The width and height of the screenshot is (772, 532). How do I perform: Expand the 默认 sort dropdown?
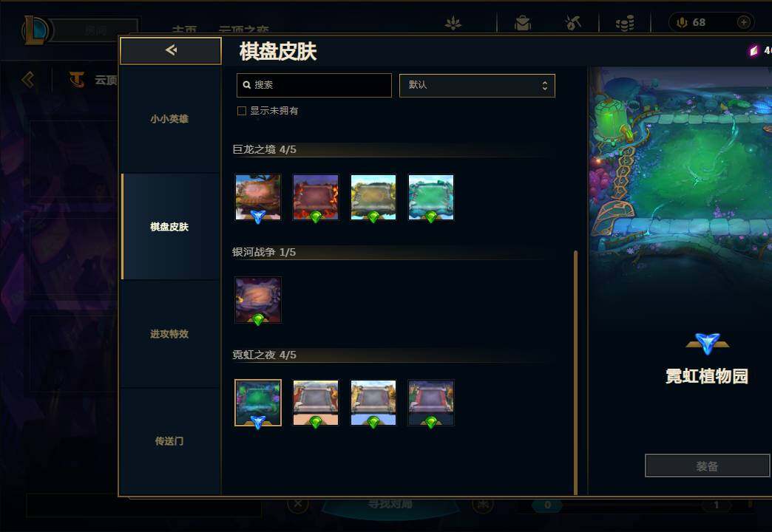(x=477, y=85)
